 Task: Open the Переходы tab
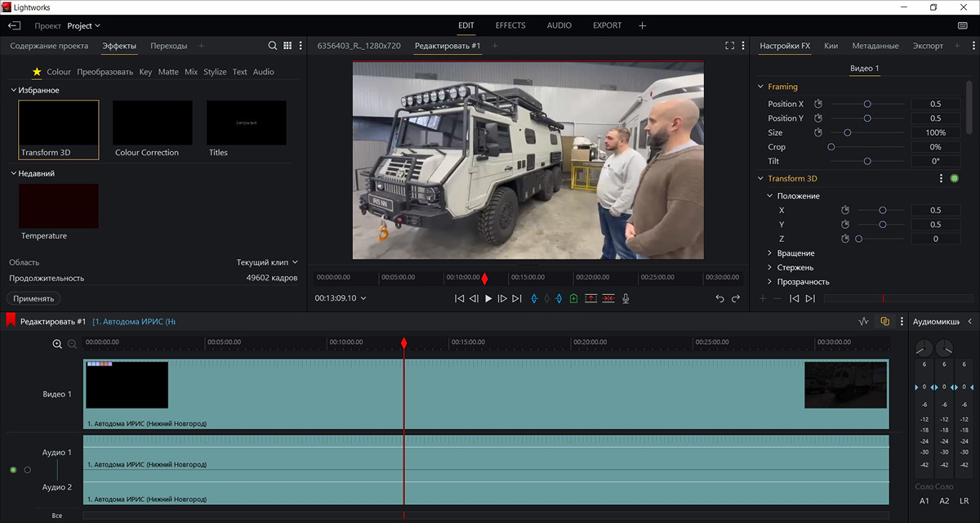pyautogui.click(x=168, y=46)
